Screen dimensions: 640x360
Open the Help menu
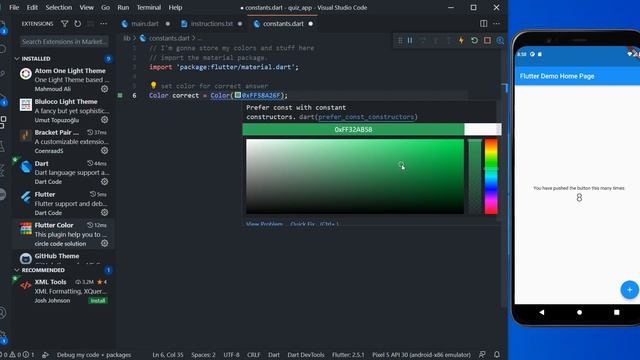[175, 7]
